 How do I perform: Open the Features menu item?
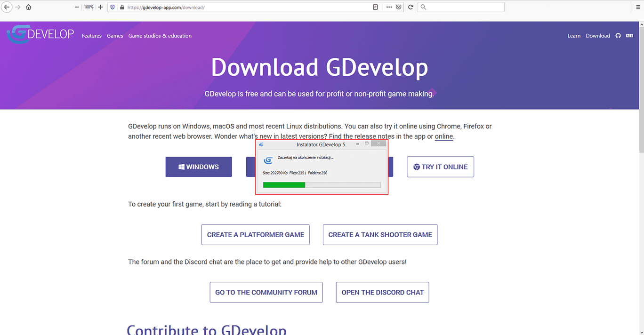(x=91, y=36)
